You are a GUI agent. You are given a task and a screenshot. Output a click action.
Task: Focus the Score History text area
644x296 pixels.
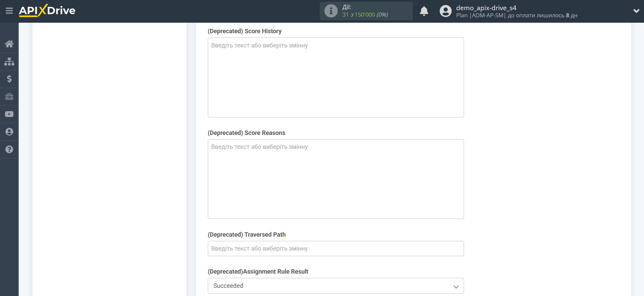point(336,78)
